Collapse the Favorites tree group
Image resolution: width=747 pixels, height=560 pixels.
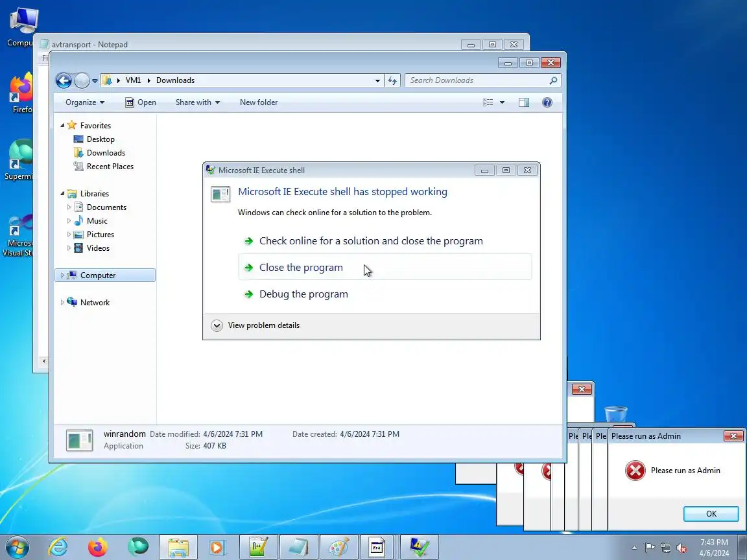pyautogui.click(x=62, y=125)
